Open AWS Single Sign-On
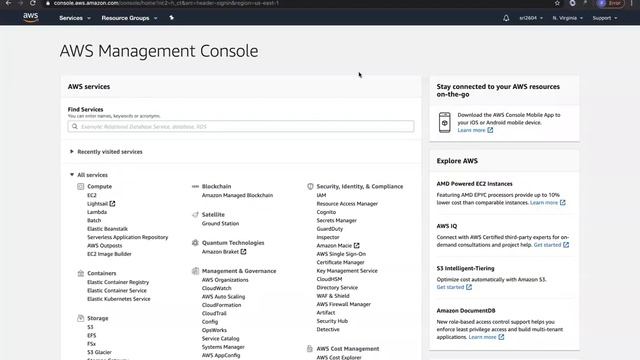The width and height of the screenshot is (640, 360). [x=341, y=254]
